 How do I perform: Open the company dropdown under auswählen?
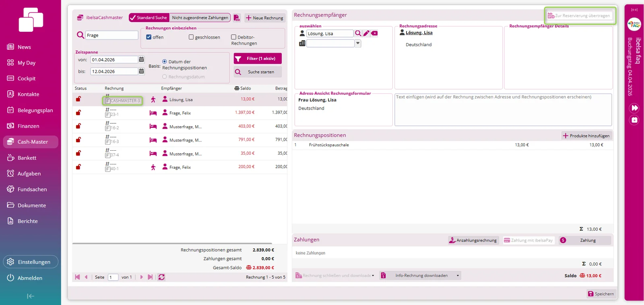(x=358, y=43)
